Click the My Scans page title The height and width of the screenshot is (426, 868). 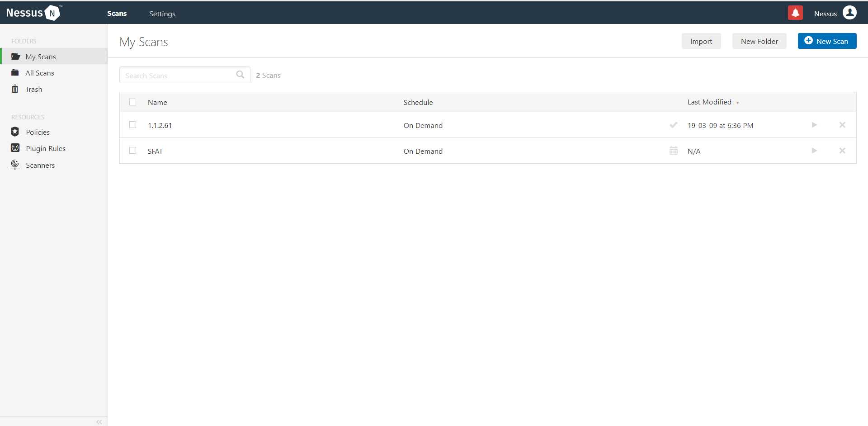point(144,42)
